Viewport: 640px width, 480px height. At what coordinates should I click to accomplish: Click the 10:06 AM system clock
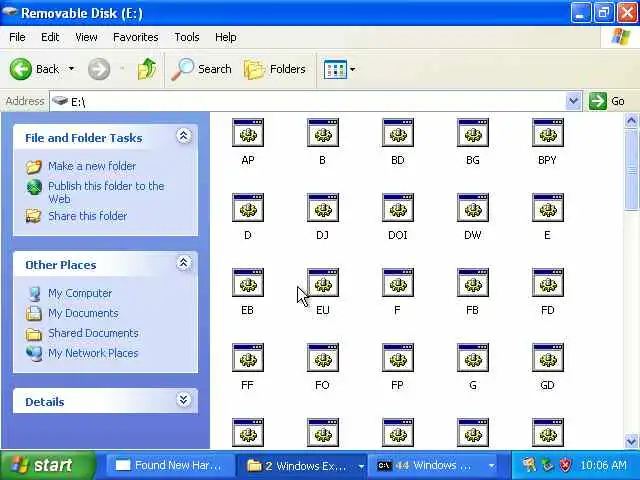pyautogui.click(x=603, y=465)
